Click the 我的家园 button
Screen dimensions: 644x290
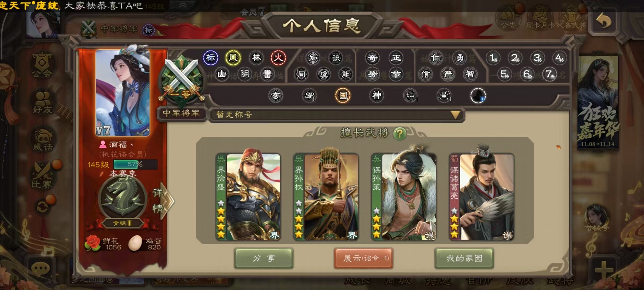[x=464, y=258]
